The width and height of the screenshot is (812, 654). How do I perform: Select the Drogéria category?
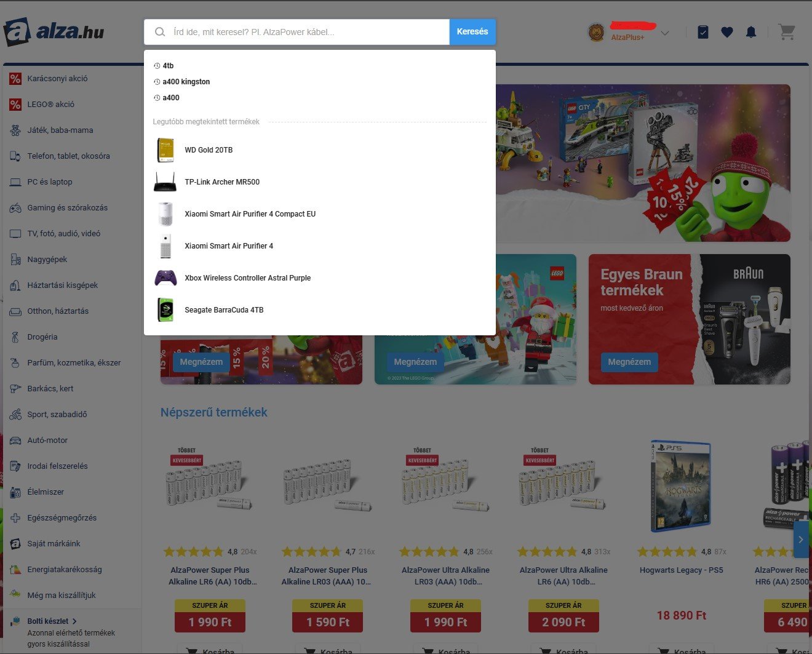[42, 337]
